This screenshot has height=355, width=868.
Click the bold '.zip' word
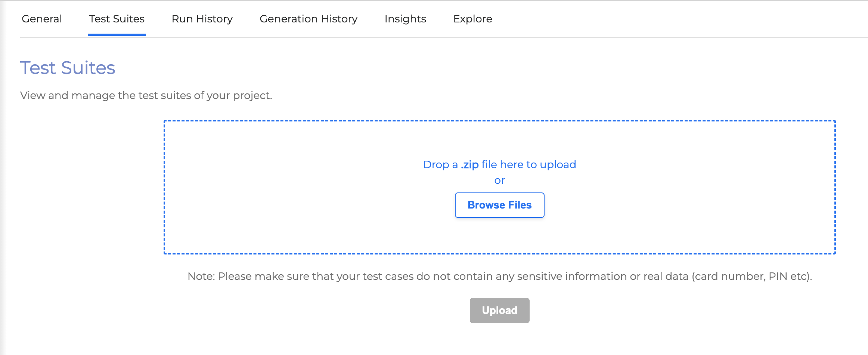coord(469,164)
